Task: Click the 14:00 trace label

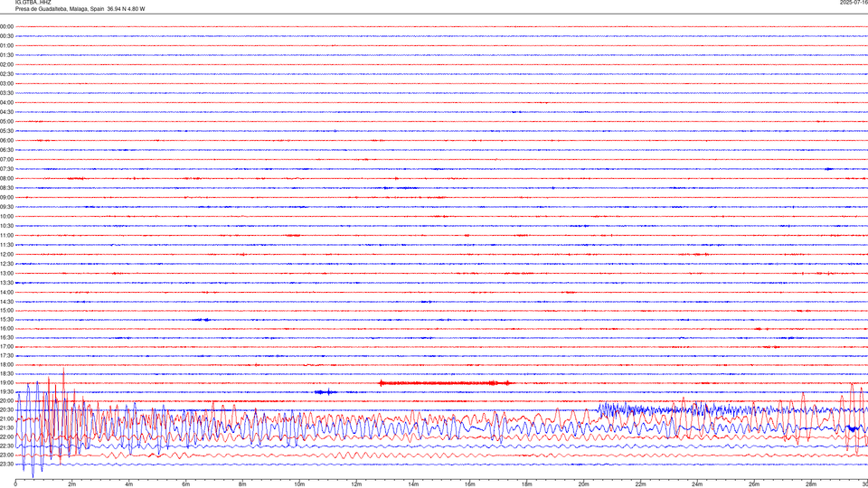Action: click(6, 292)
